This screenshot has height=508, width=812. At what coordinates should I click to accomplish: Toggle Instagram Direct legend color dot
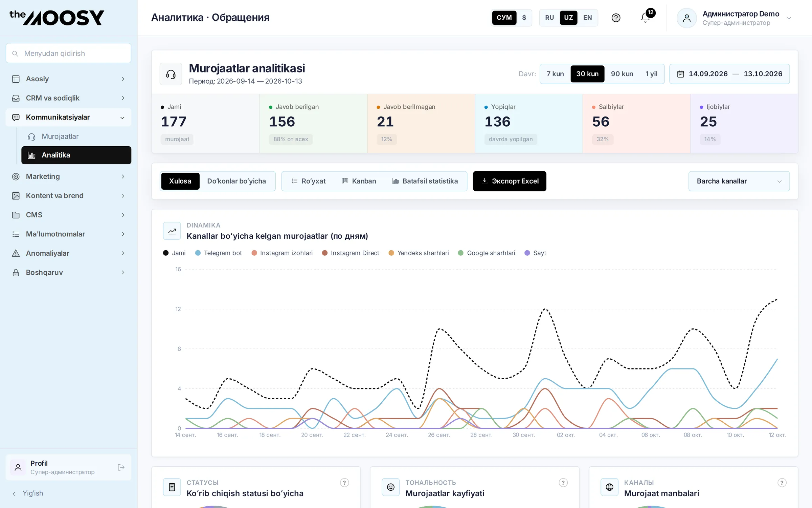pyautogui.click(x=325, y=253)
